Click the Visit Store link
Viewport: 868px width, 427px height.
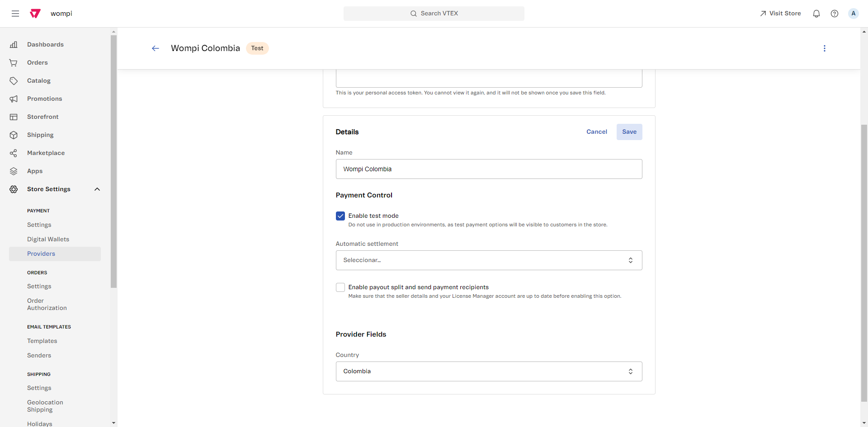(x=780, y=14)
